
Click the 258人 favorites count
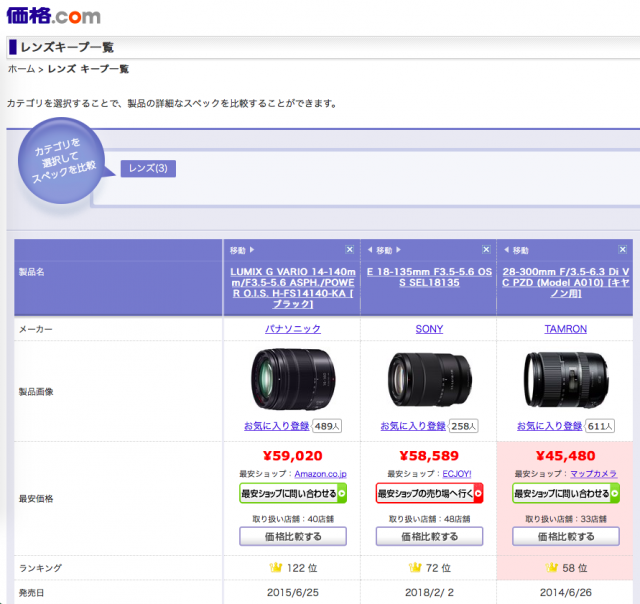click(463, 426)
